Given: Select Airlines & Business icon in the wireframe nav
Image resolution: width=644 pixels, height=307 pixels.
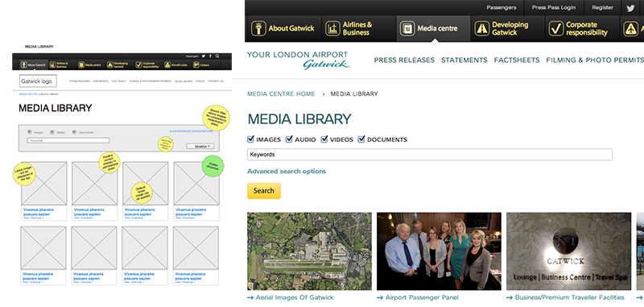Looking at the screenshot, I should pyautogui.click(x=52, y=64).
